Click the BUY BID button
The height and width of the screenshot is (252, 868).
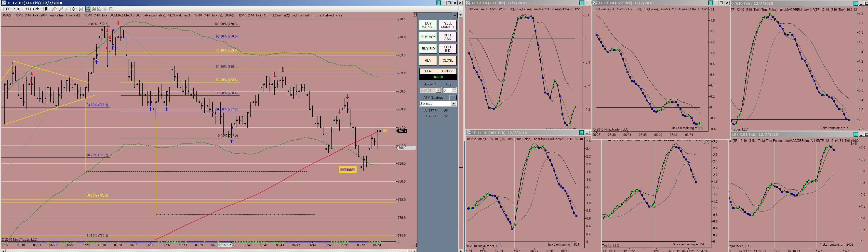coord(428,49)
